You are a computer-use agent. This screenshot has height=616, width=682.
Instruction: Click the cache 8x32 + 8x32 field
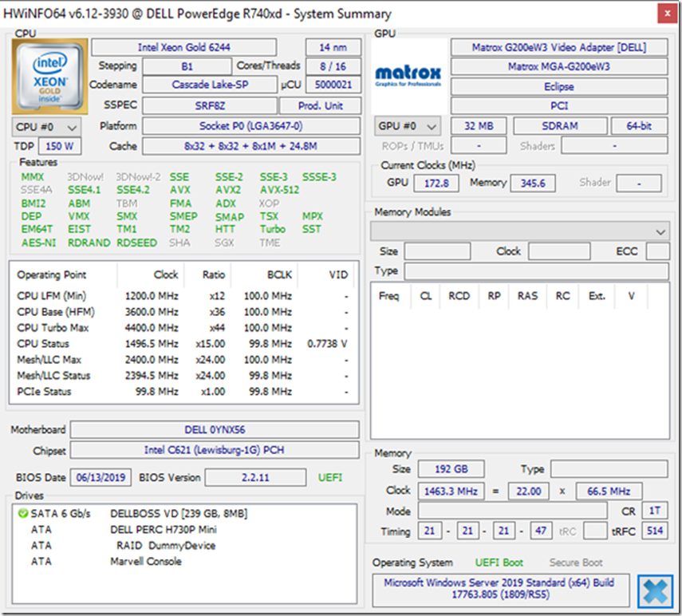251,146
